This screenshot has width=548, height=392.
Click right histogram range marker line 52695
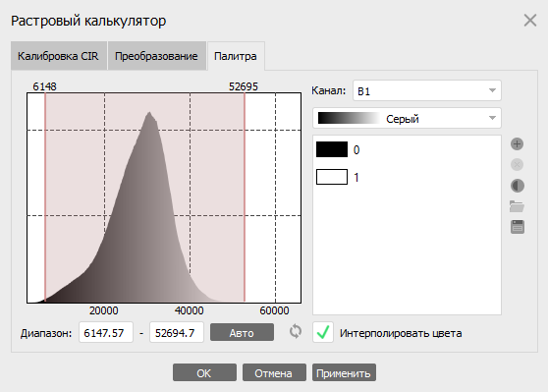click(x=245, y=196)
